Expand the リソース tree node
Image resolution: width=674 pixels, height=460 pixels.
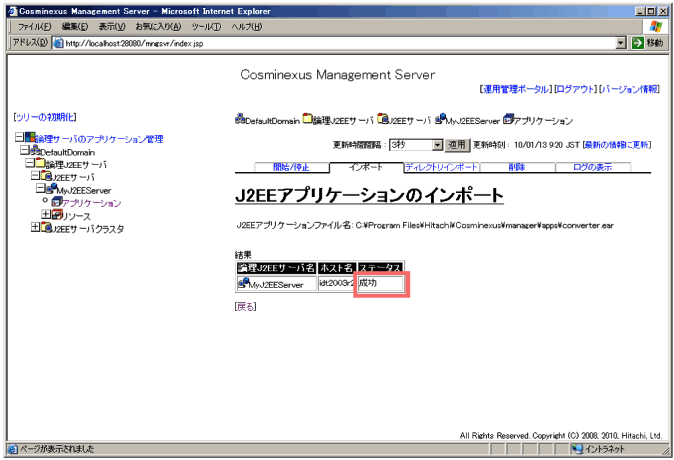(46, 214)
